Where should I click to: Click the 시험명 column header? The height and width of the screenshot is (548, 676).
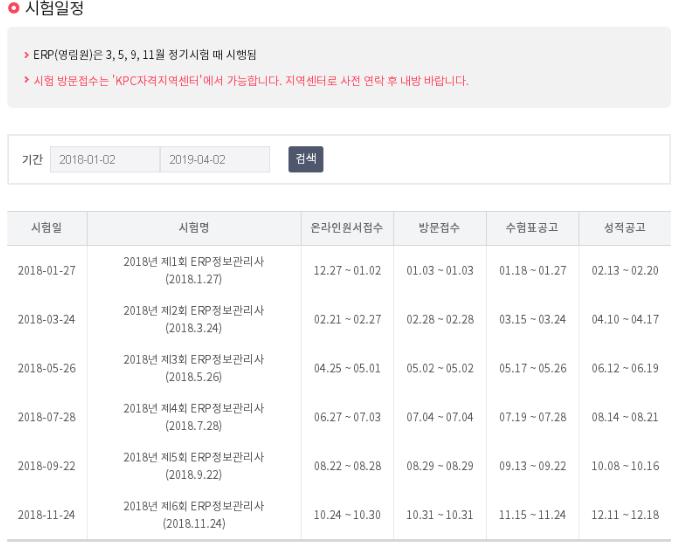tap(193, 228)
